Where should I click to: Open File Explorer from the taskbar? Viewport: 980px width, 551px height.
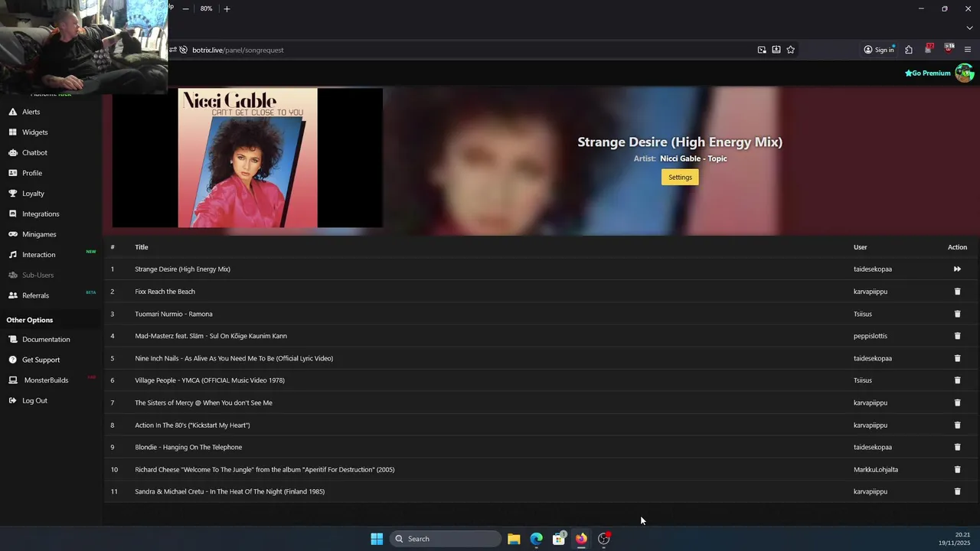[x=514, y=539]
